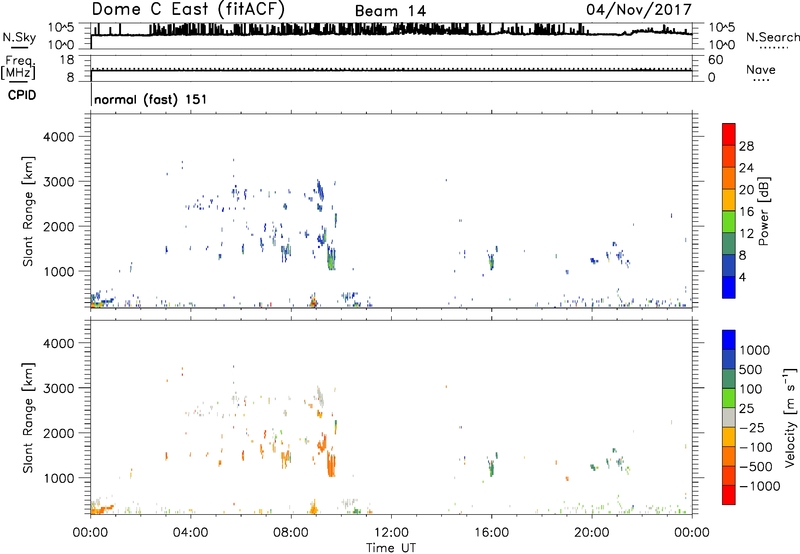The height and width of the screenshot is (554, 800).
Task: Select the 2000 tick of velocity panel
Action: [x=58, y=433]
